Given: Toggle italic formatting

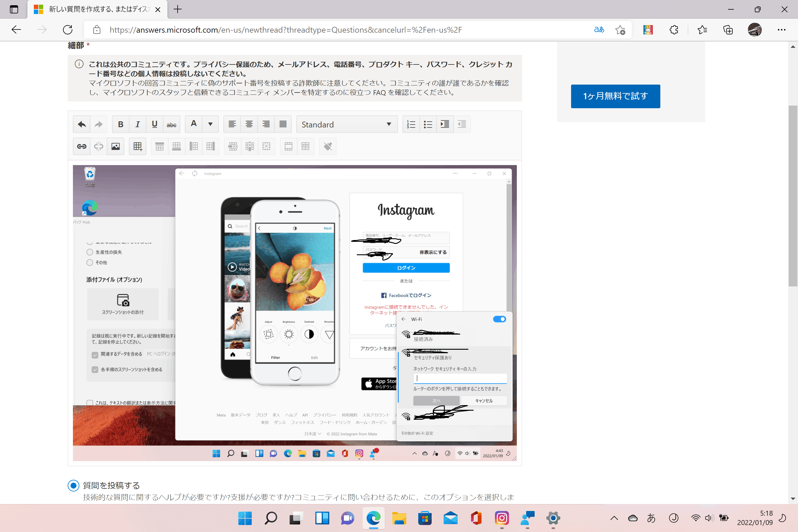Looking at the screenshot, I should coord(137,125).
